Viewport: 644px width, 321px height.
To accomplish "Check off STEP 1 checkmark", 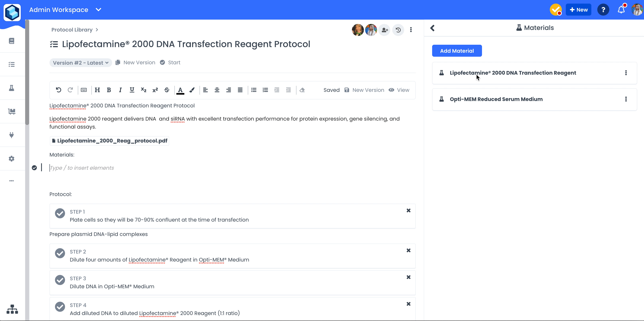I will (60, 213).
